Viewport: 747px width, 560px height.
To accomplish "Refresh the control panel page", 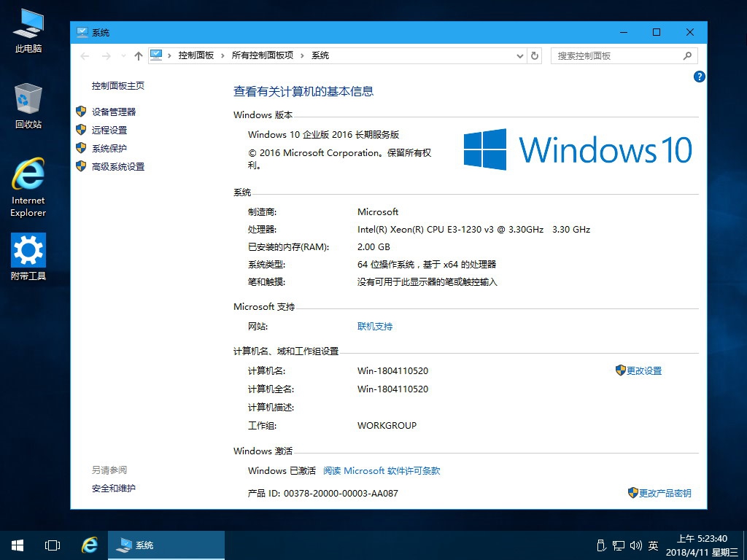I will [535, 56].
